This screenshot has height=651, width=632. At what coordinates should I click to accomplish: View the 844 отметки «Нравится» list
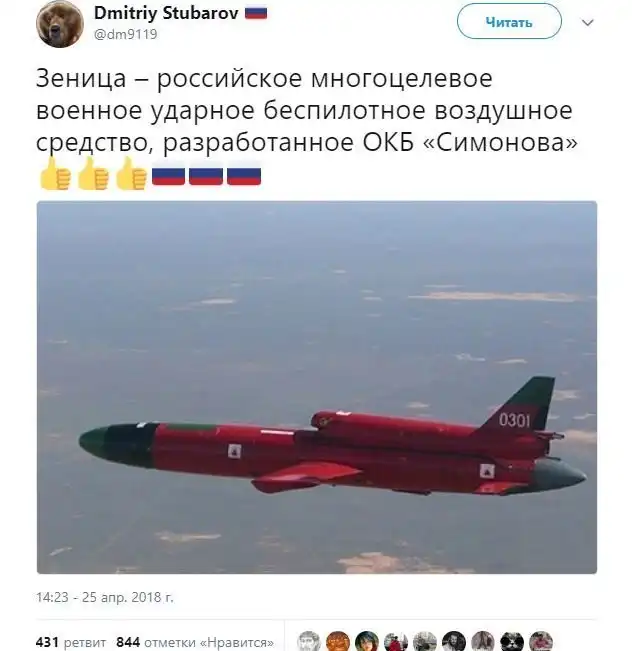click(x=195, y=642)
